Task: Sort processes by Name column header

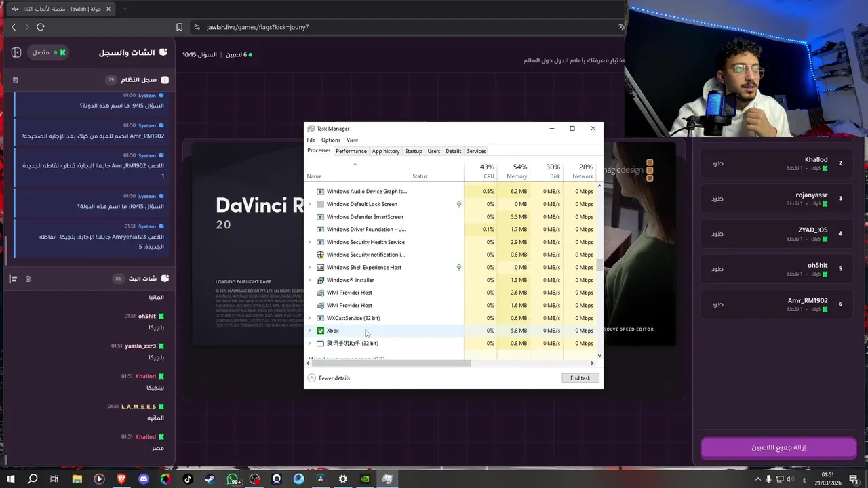Action: 356,171
